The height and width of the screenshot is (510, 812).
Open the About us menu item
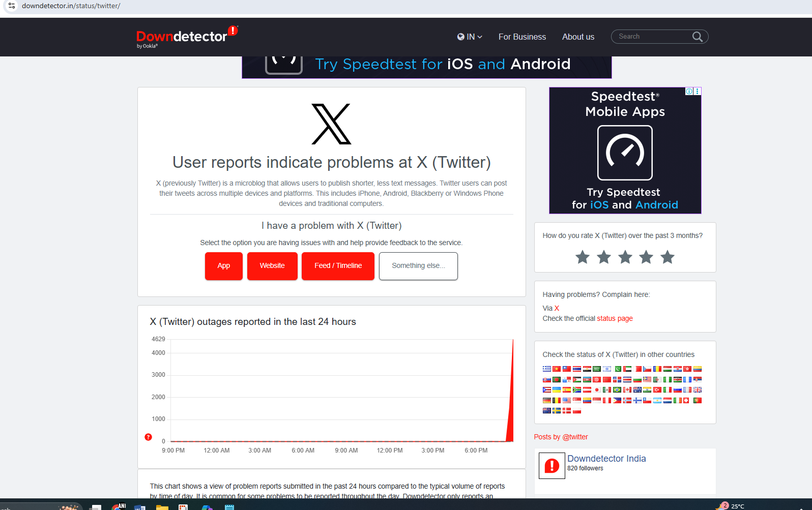click(578, 37)
